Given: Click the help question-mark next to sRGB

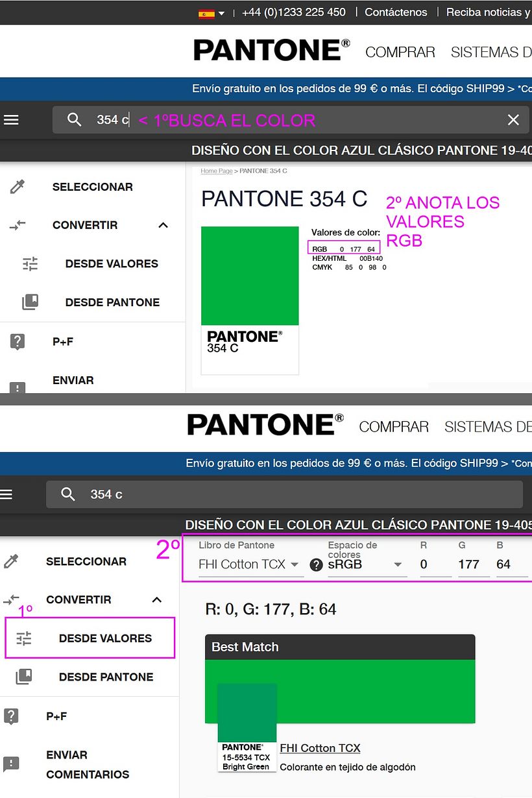Looking at the screenshot, I should tap(316, 565).
